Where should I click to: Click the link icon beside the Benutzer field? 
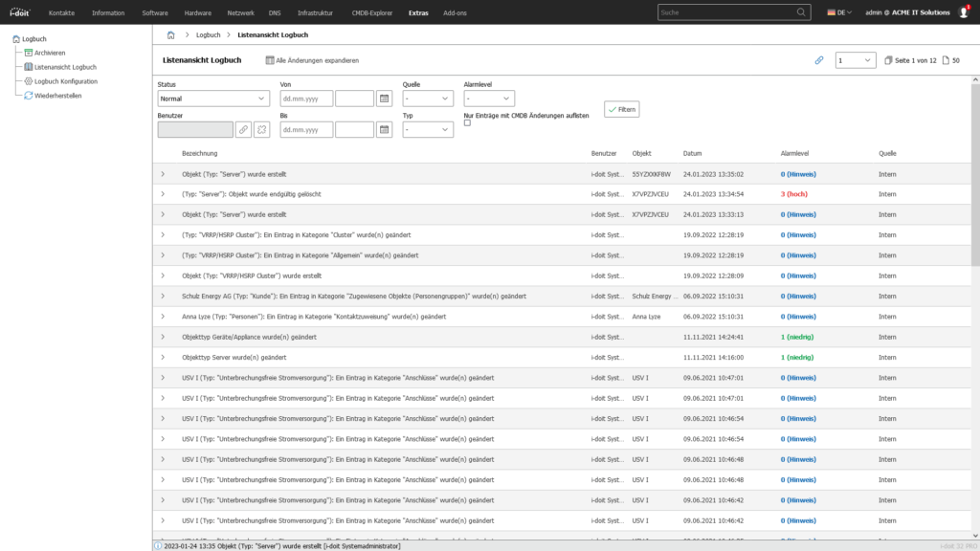244,129
